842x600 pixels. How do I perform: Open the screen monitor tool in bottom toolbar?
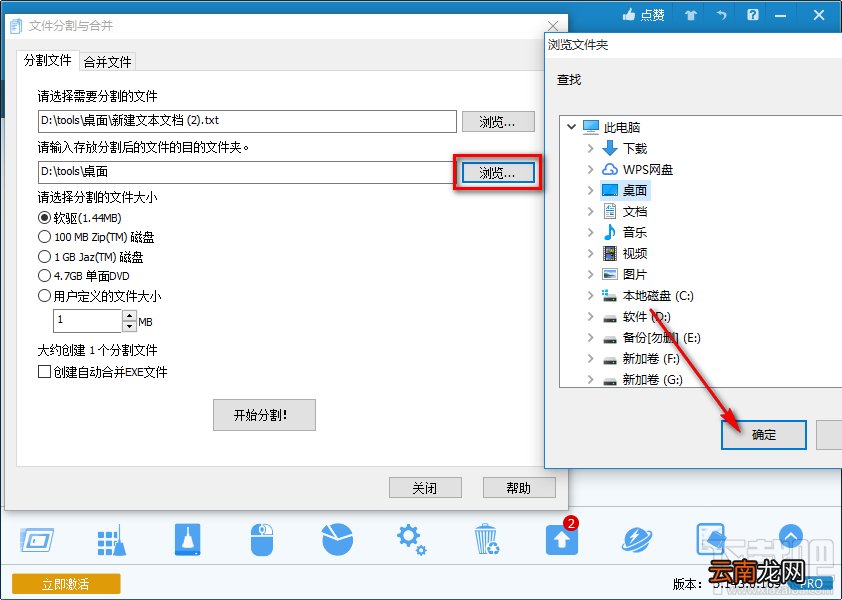point(37,540)
